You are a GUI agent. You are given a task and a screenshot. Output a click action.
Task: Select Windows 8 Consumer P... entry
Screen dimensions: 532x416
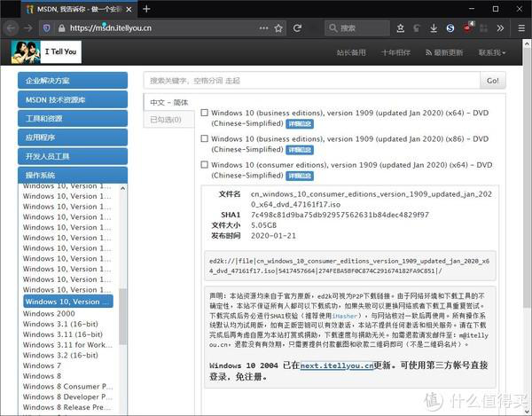tap(67, 387)
